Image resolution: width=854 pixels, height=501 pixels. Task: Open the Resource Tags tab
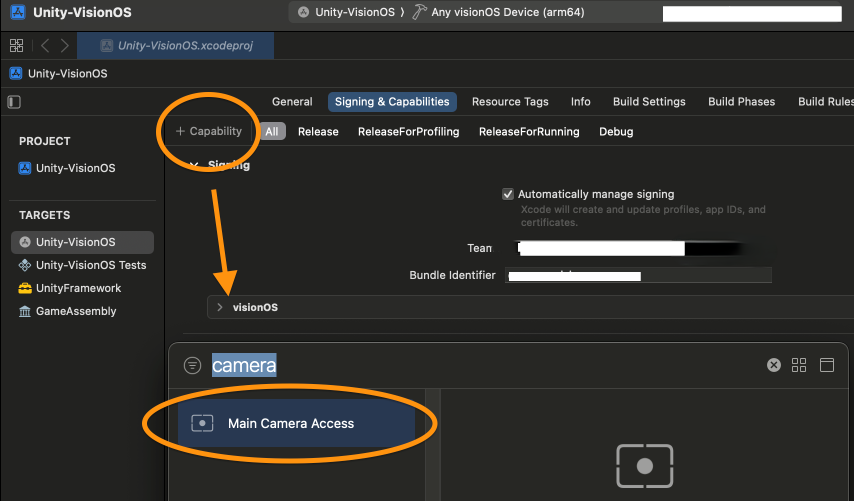(x=510, y=102)
